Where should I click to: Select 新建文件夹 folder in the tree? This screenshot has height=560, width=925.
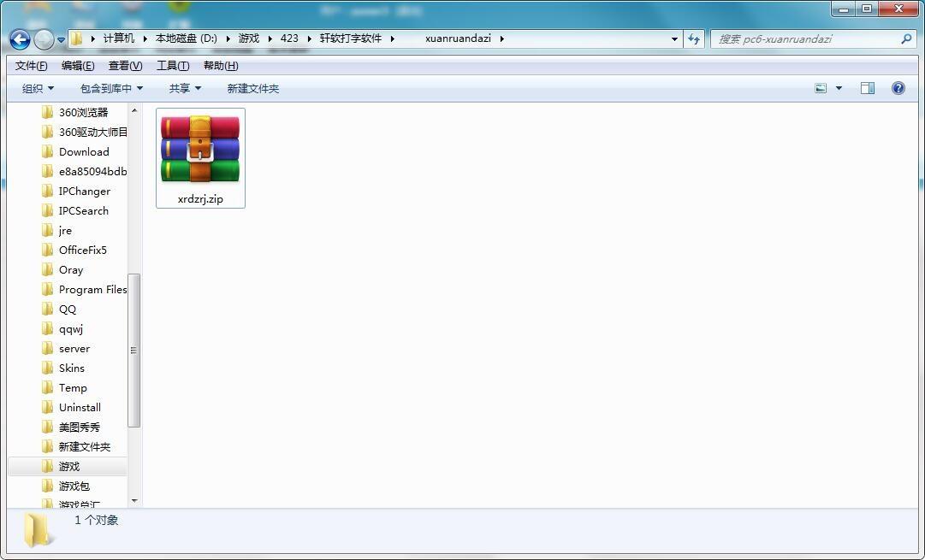point(85,447)
